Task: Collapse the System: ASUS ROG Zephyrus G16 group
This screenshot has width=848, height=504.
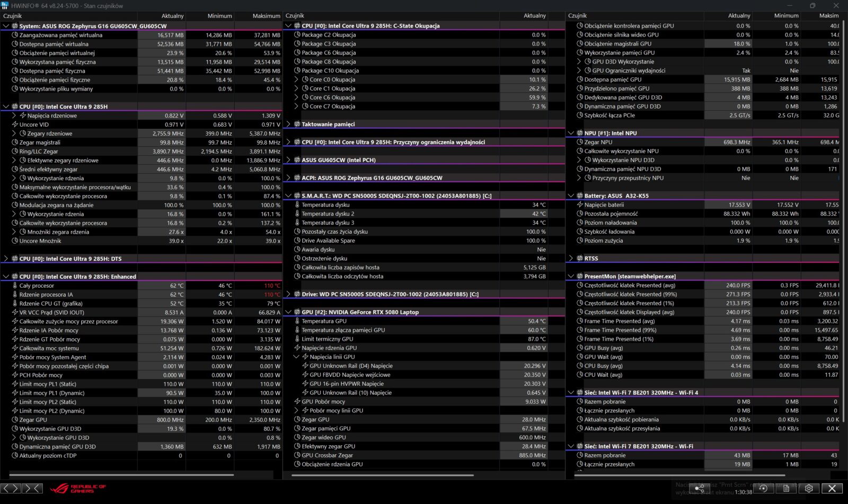Action: pyautogui.click(x=6, y=26)
